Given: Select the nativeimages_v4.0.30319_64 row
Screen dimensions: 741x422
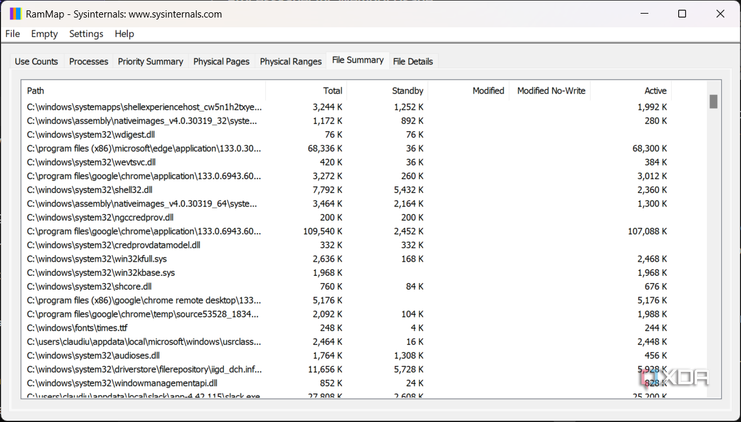Looking at the screenshot, I should click(x=364, y=204).
